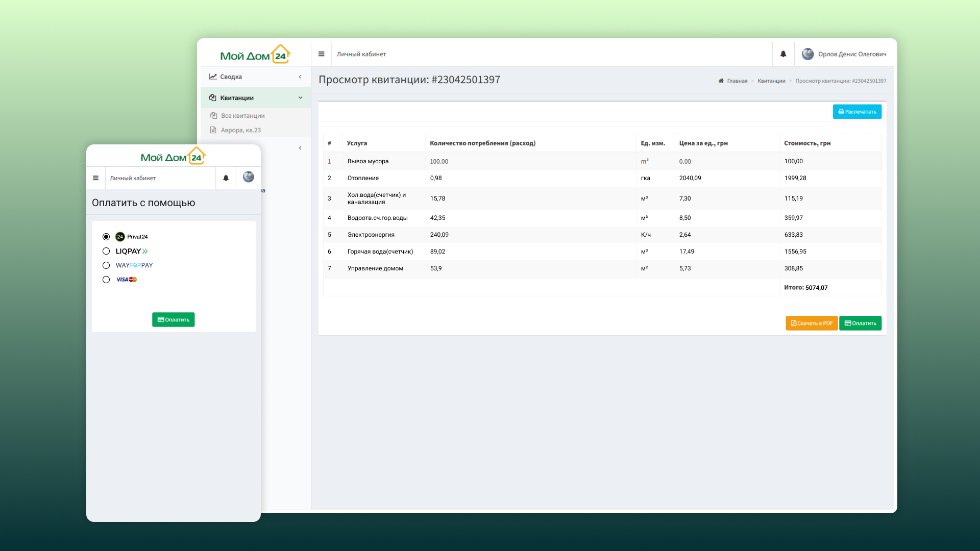
Task: Click the Распечатать print button
Action: click(x=857, y=112)
